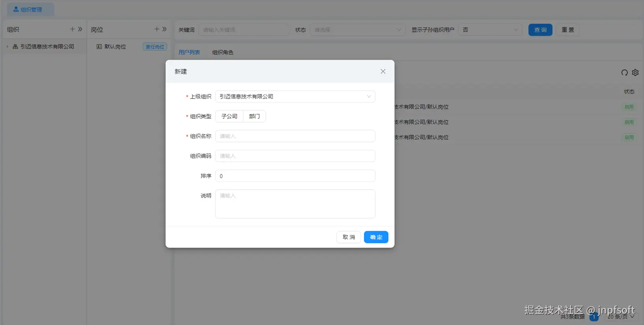Click the 排序 number field
644x325 pixels.
click(295, 176)
